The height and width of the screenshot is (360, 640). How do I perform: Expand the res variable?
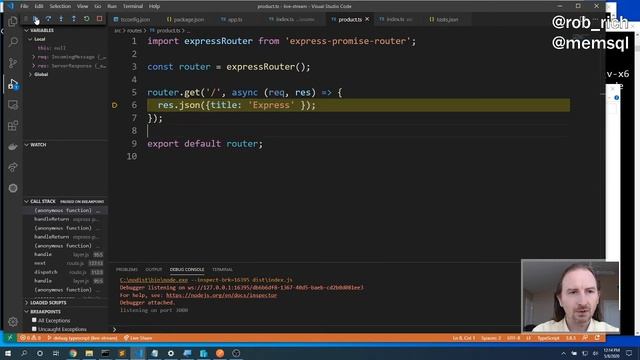pyautogui.click(x=33, y=66)
